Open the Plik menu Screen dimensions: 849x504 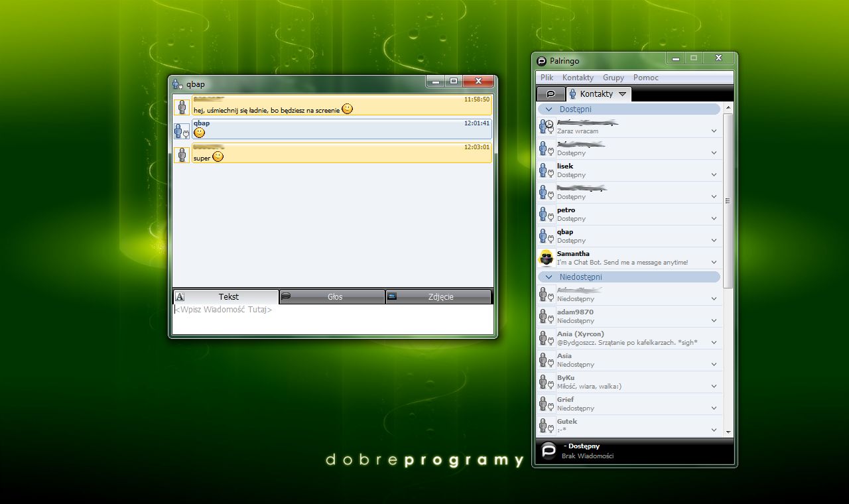(547, 78)
